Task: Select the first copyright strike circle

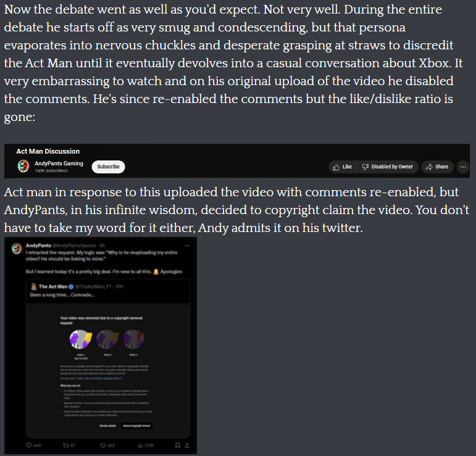Action: 80,339
